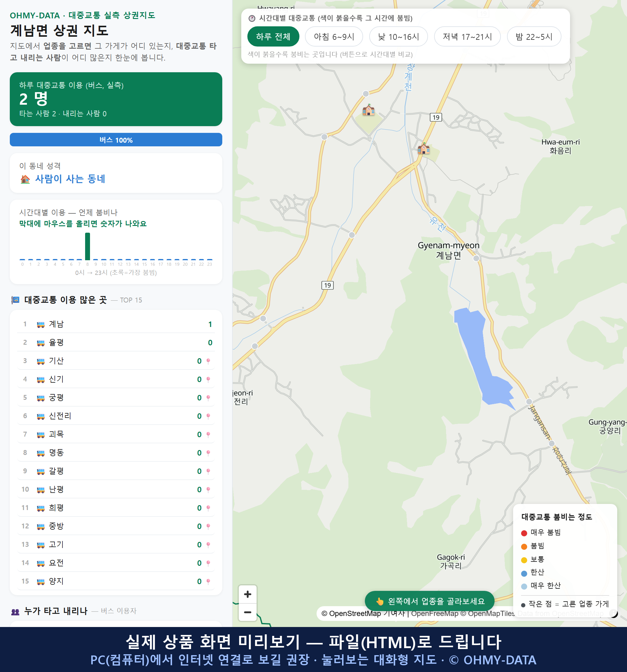Zoom in with the map plus button
This screenshot has width=627, height=672.
247,594
